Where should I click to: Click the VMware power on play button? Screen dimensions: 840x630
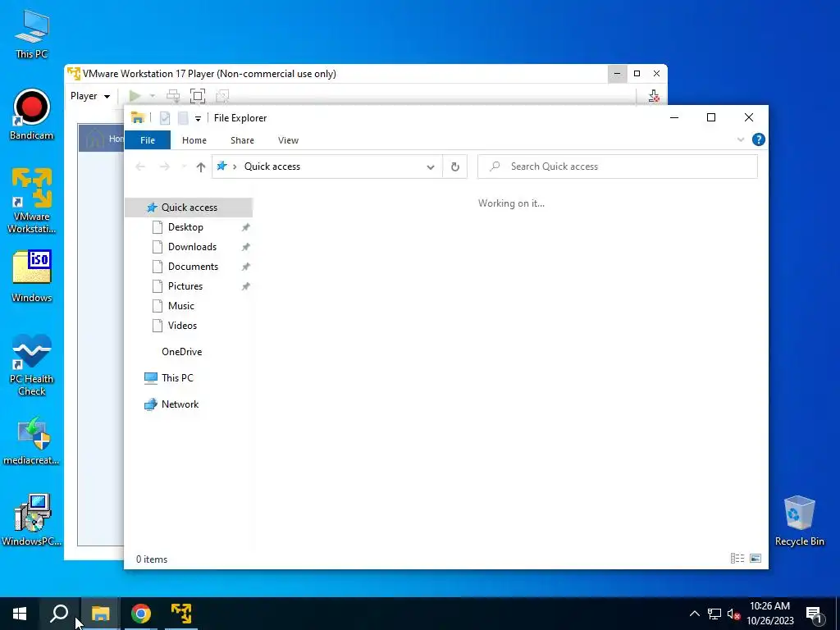tap(135, 96)
